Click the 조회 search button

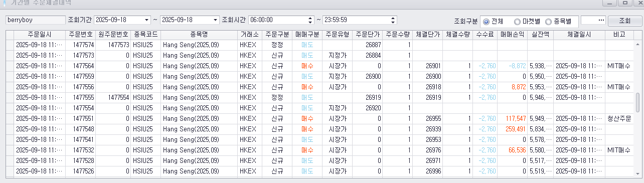coord(624,21)
